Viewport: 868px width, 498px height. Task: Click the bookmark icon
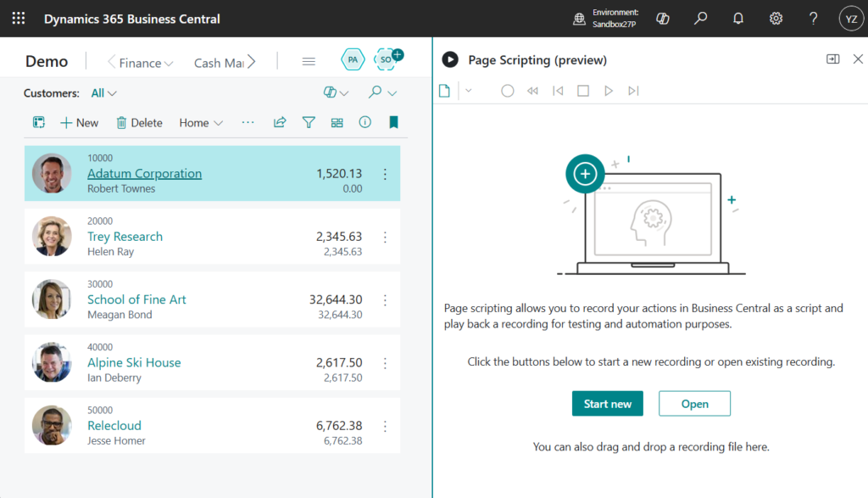[393, 122]
